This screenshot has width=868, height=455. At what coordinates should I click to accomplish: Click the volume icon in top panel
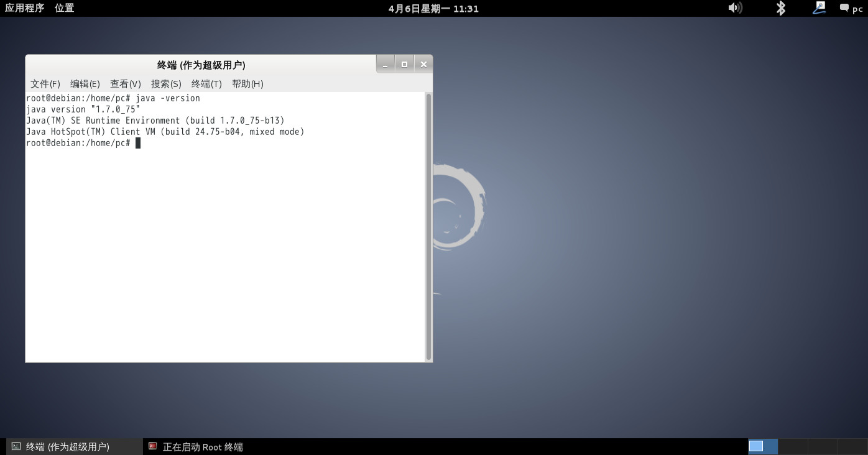(x=736, y=8)
